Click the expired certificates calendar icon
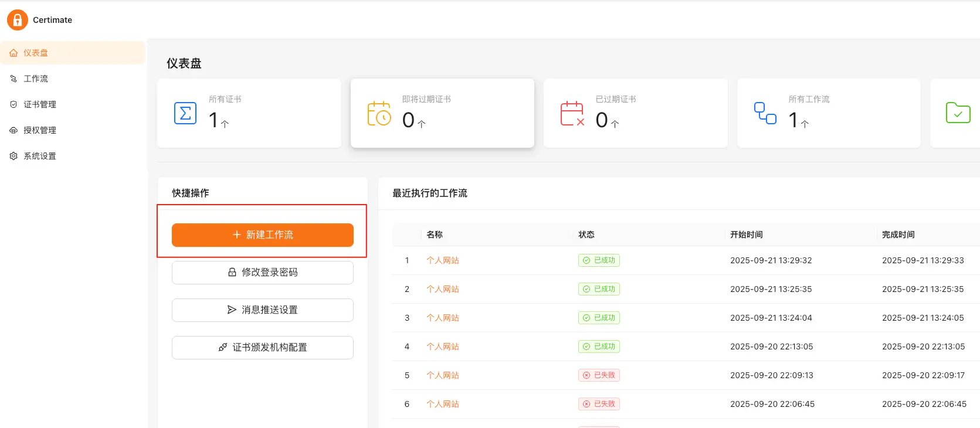Viewport: 980px width, 428px height. [572, 114]
